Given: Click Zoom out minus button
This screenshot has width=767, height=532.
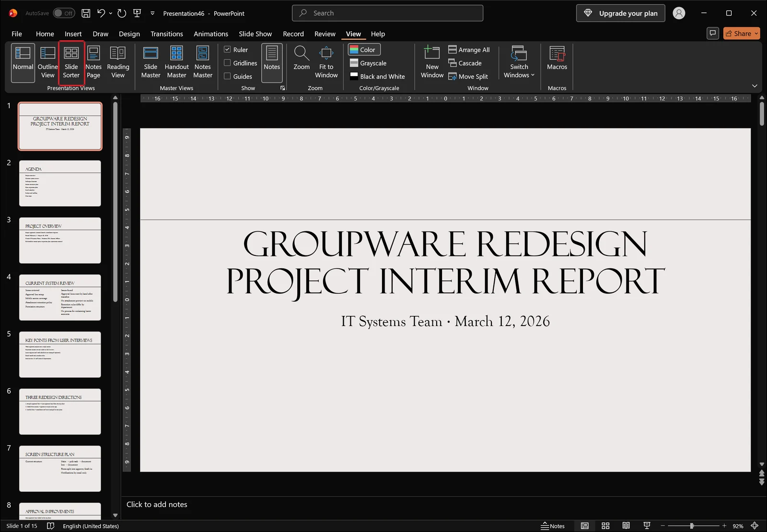Looking at the screenshot, I should pos(663,526).
